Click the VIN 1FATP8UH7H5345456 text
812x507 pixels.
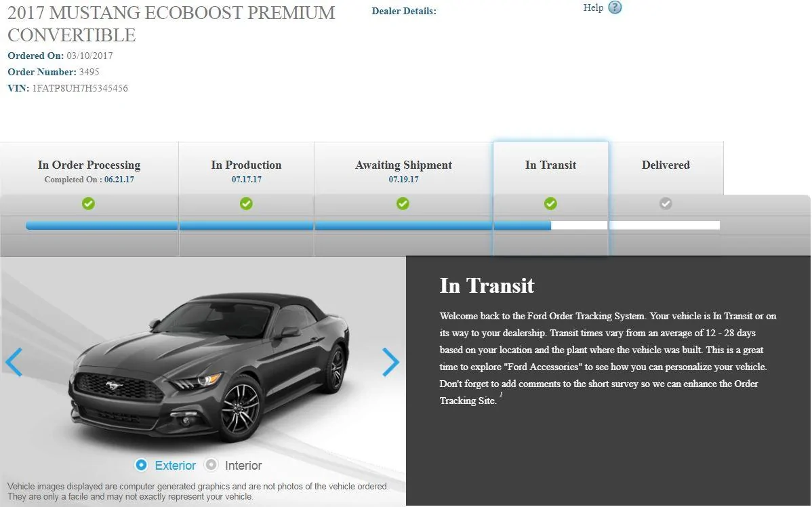click(x=67, y=88)
